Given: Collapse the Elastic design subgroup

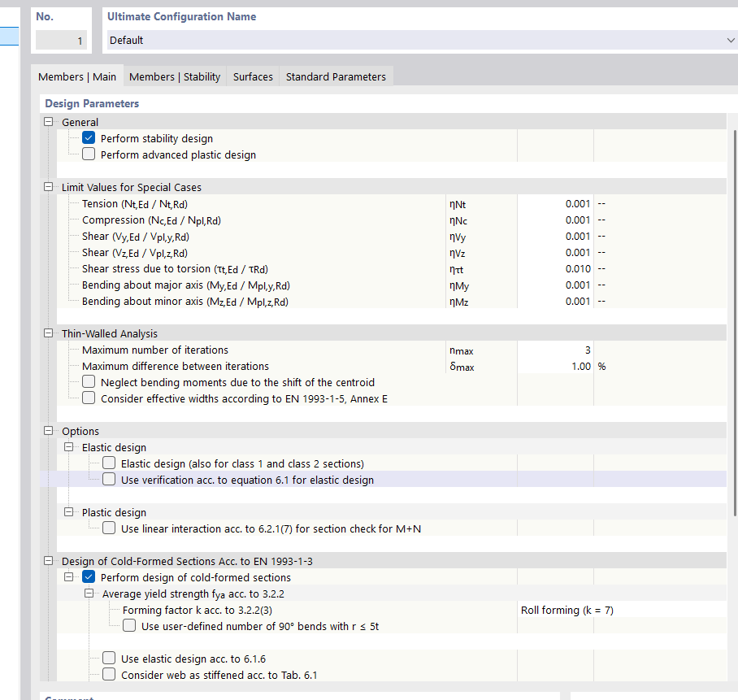Looking at the screenshot, I should (x=69, y=447).
